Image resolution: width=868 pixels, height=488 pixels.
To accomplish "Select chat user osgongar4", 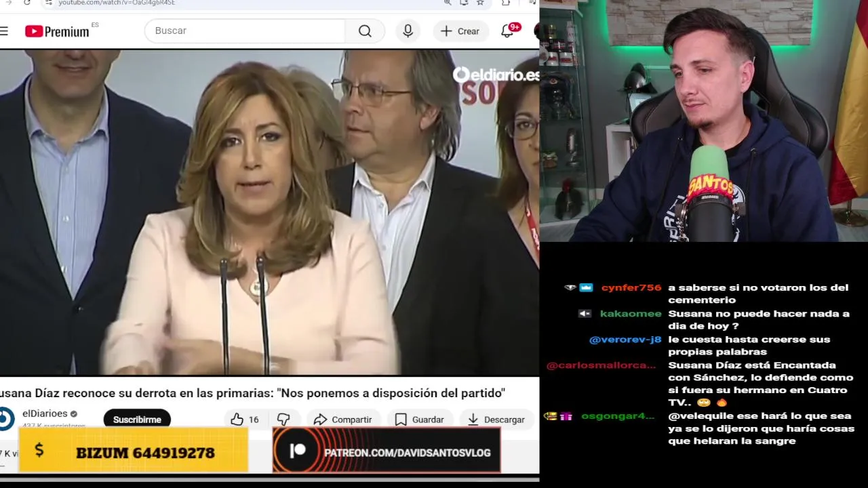I will click(618, 416).
